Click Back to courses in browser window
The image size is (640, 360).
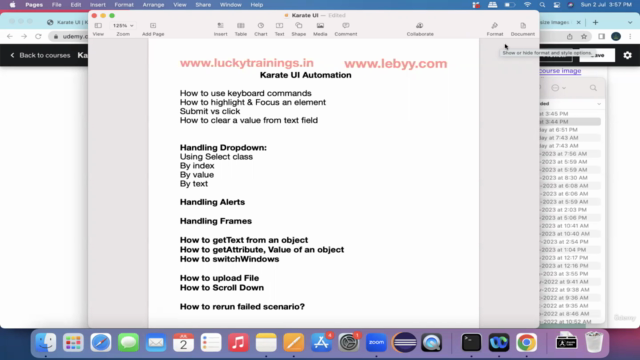(x=40, y=55)
